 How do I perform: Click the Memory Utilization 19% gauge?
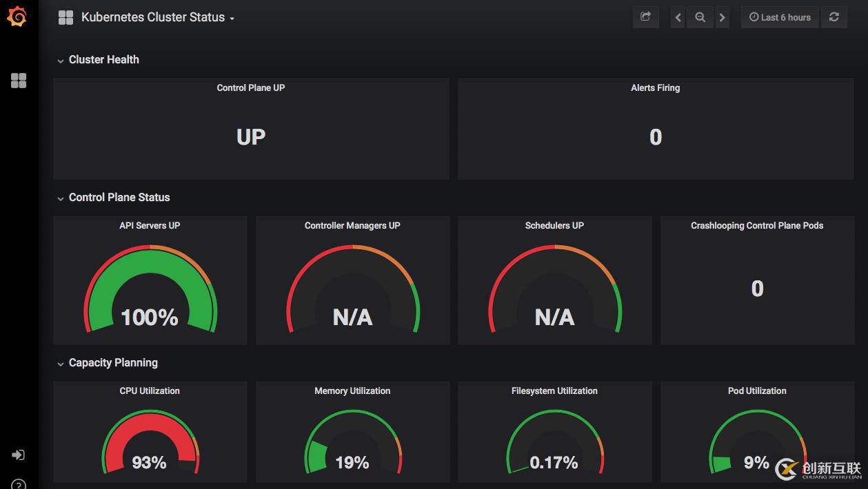pos(352,443)
